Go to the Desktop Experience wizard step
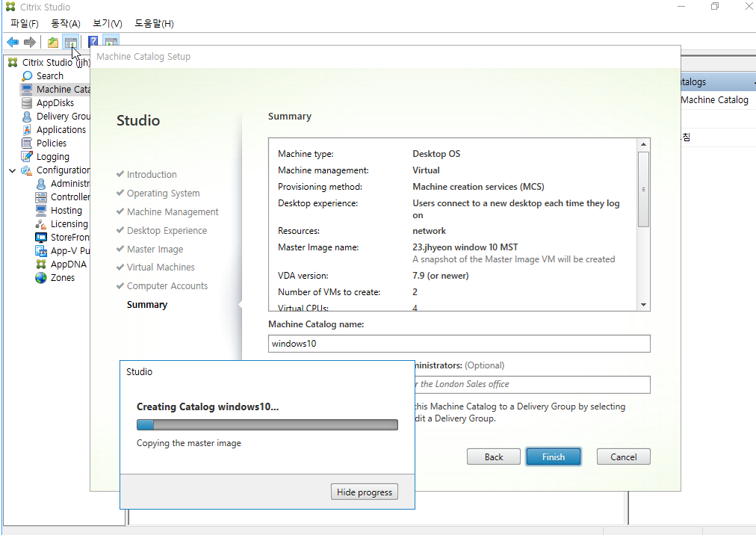 point(167,231)
